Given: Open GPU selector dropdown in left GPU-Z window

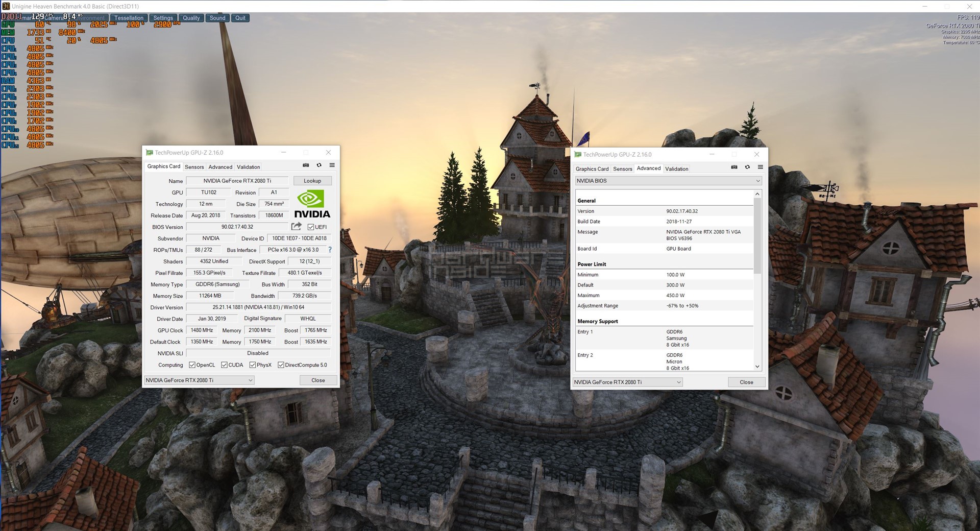Looking at the screenshot, I should [199, 380].
